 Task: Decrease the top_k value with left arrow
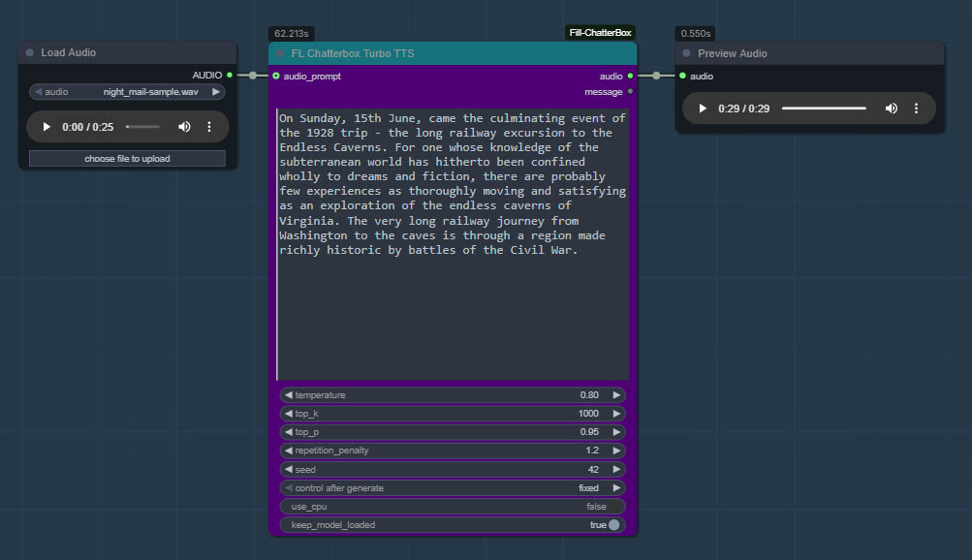click(x=288, y=414)
